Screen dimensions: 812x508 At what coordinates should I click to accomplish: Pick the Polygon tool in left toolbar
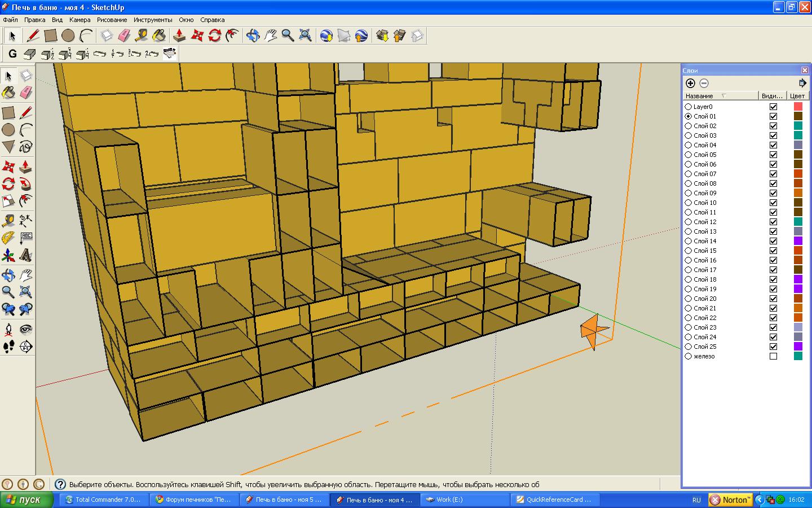tap(8, 147)
